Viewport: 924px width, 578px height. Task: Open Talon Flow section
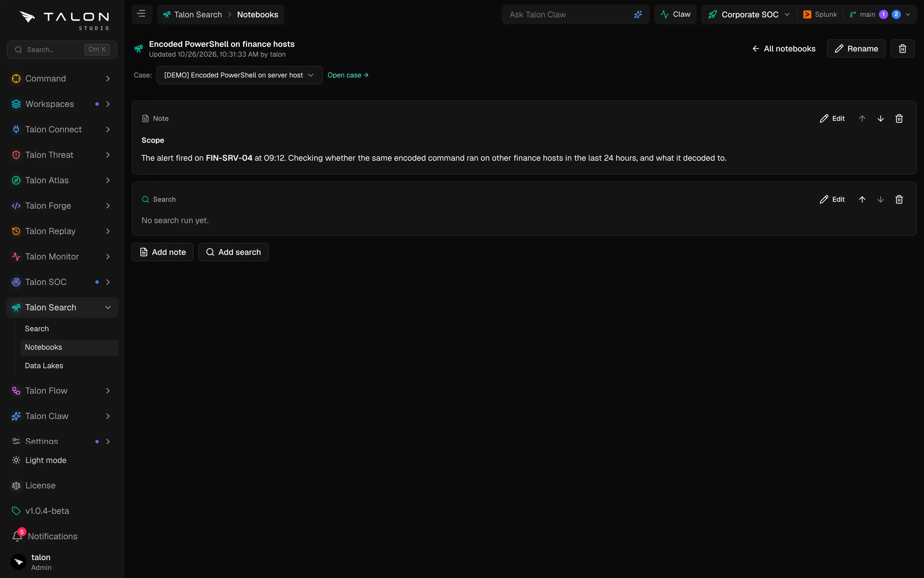tap(62, 391)
